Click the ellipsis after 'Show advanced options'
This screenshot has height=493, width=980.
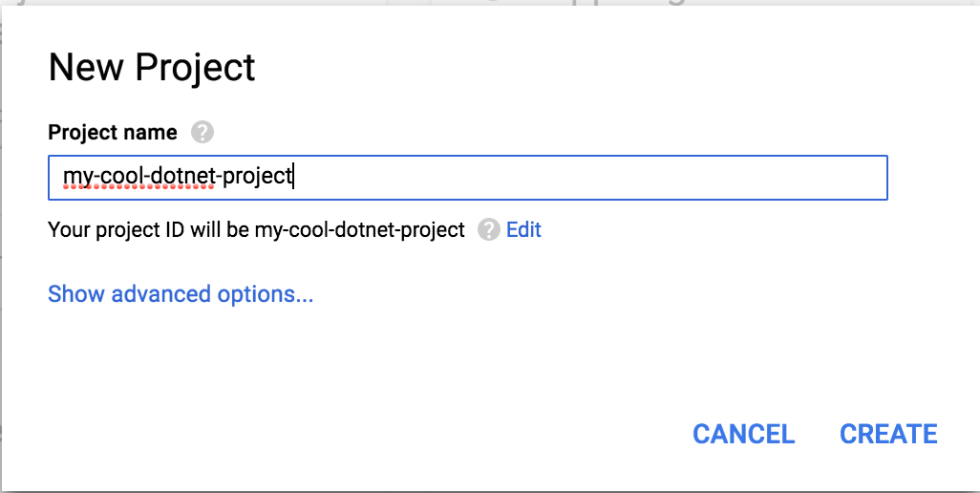coord(305,295)
